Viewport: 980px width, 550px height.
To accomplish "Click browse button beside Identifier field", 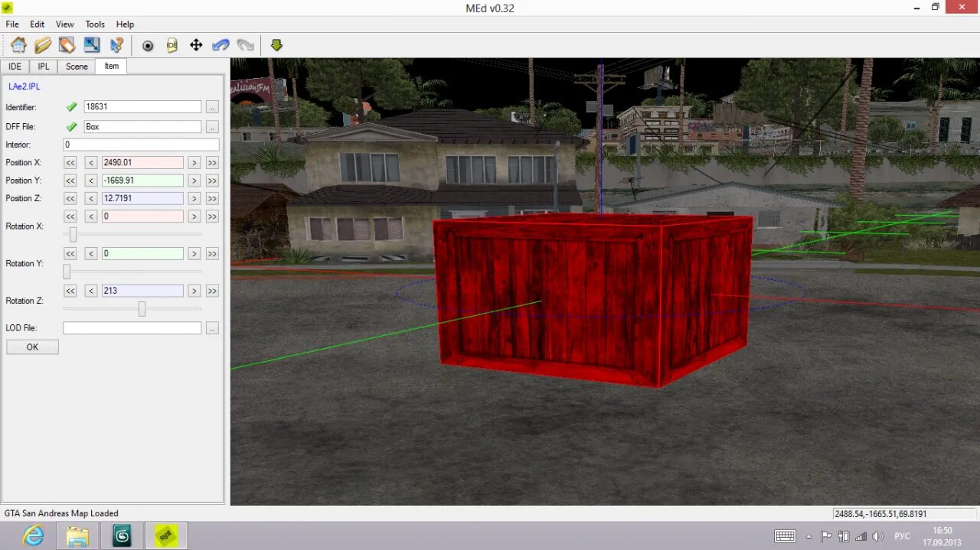I will tap(212, 107).
